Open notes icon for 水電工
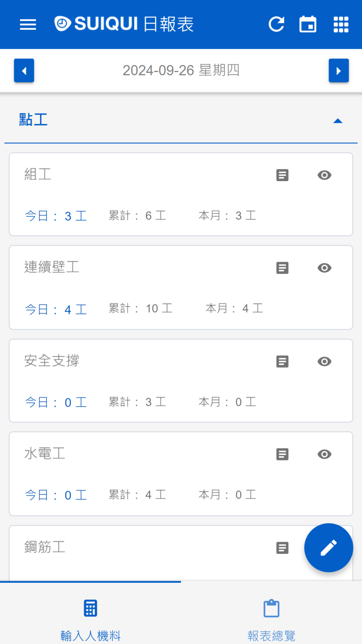This screenshot has width=362, height=644. (282, 454)
